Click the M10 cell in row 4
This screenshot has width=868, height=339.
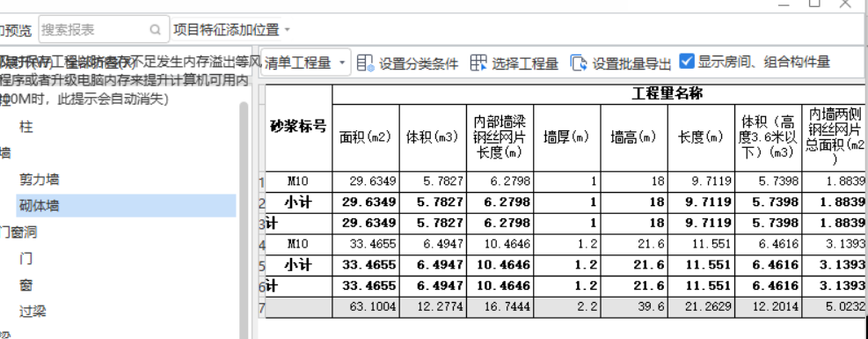[x=299, y=244]
